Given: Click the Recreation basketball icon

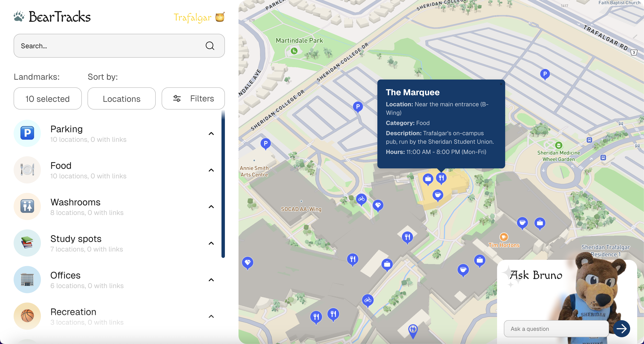Looking at the screenshot, I should click(27, 316).
